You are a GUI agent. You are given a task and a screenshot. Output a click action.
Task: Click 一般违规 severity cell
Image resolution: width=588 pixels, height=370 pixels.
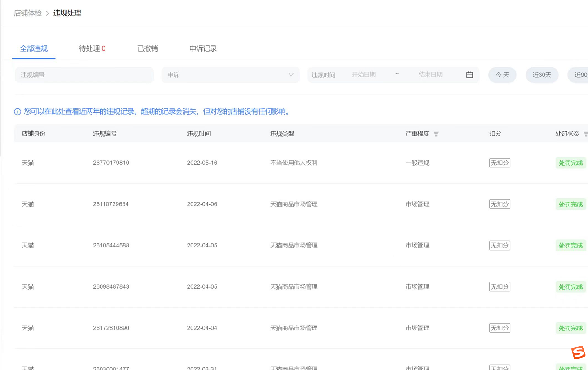point(417,163)
